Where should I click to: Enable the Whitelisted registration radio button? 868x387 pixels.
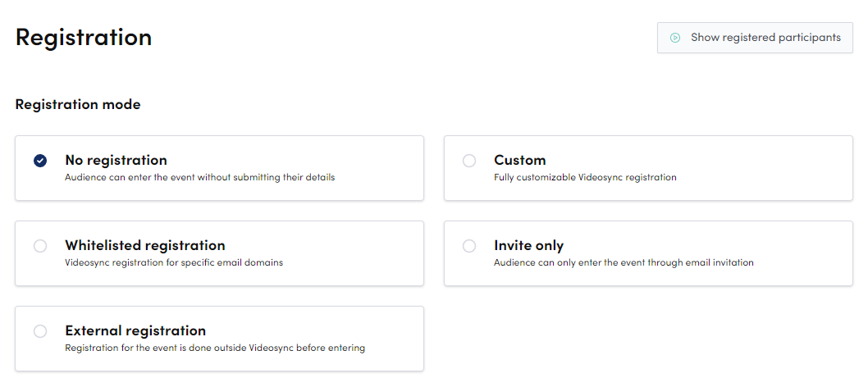tap(40, 246)
